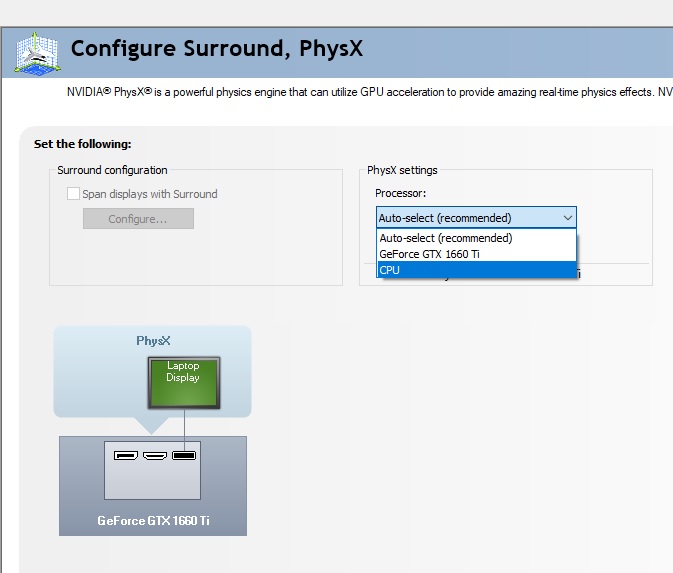This screenshot has width=673, height=573.
Task: Select the Laptop Display green monitor
Action: tap(184, 383)
